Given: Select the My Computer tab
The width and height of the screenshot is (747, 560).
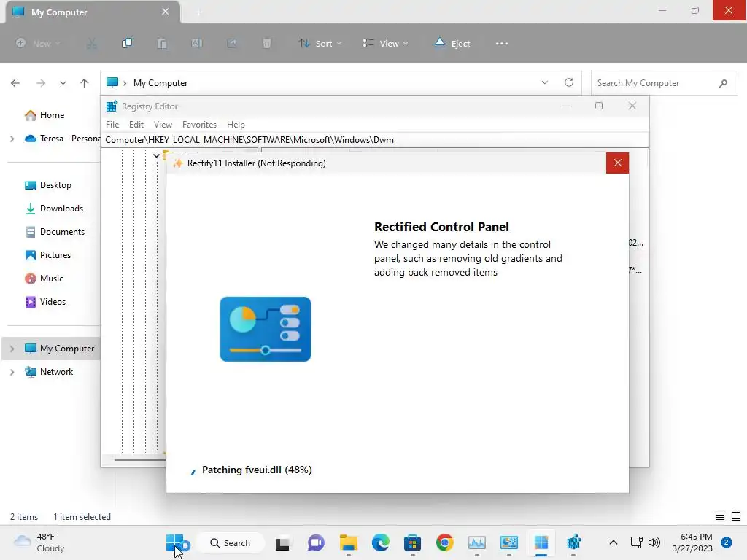Looking at the screenshot, I should coord(93,12).
